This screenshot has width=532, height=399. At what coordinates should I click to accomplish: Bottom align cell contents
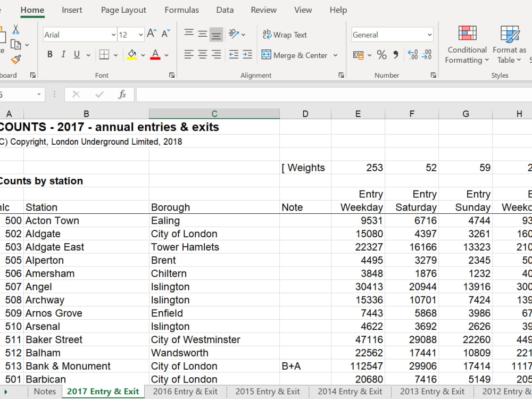[216, 34]
